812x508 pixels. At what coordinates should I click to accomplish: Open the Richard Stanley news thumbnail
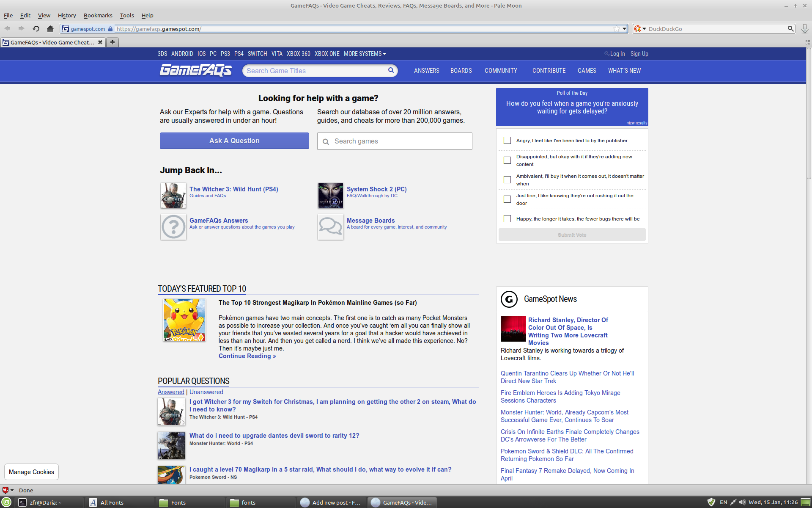coord(513,329)
